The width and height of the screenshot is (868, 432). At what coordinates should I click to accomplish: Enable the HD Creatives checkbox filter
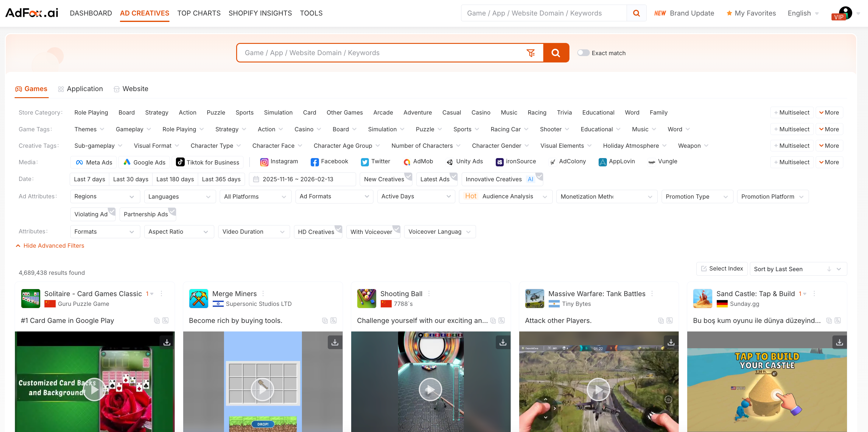(317, 232)
